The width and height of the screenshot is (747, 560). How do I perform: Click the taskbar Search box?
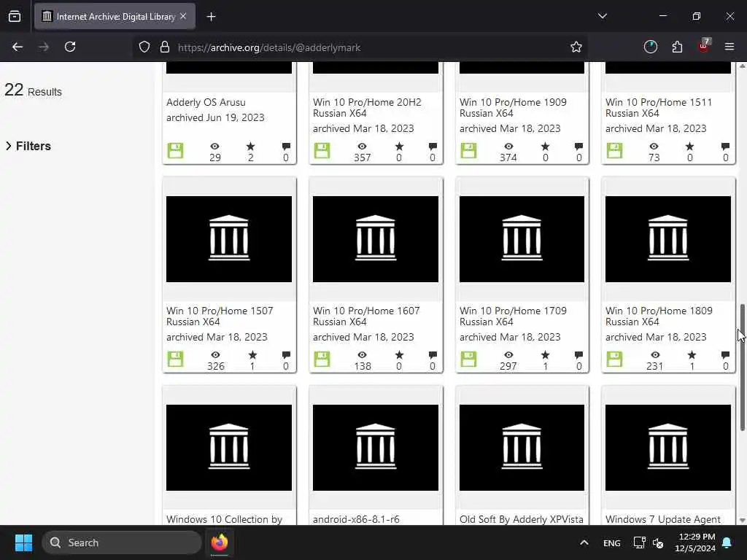point(122,542)
